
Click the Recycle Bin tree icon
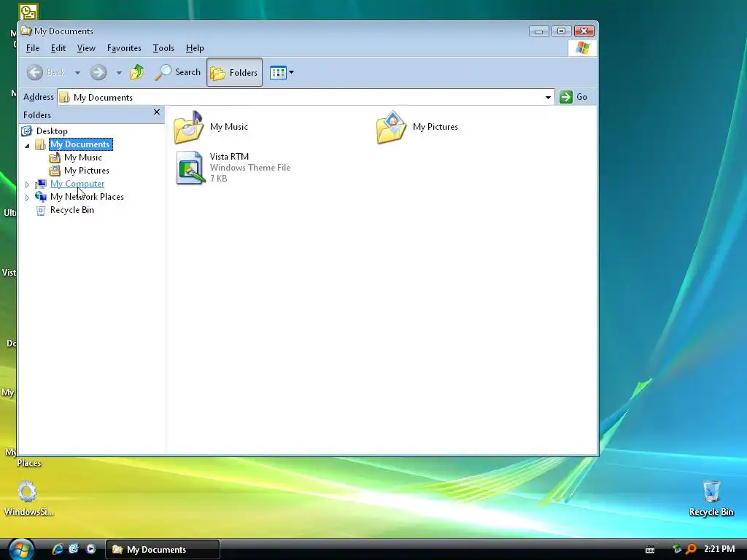pyautogui.click(x=41, y=211)
